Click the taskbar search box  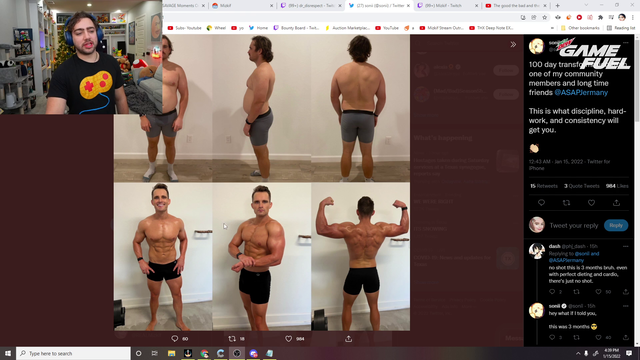point(73,353)
